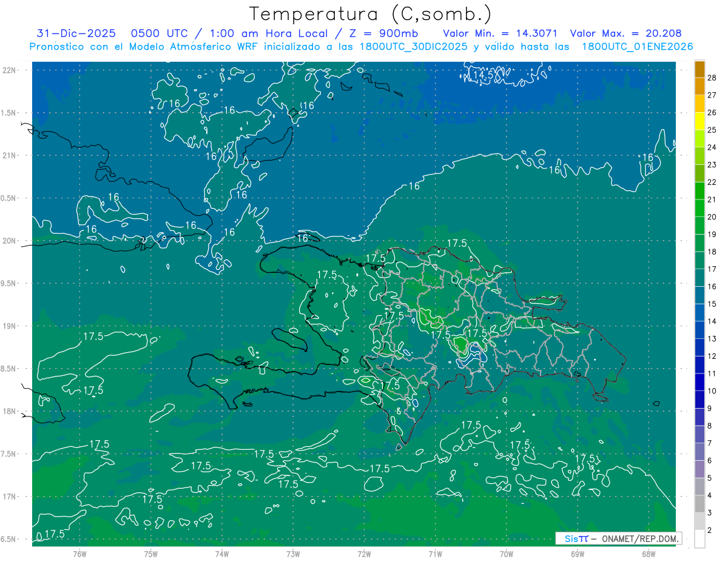Click the '19N' latitude label
Image resolution: width=728 pixels, height=562 pixels.
[x=10, y=326]
